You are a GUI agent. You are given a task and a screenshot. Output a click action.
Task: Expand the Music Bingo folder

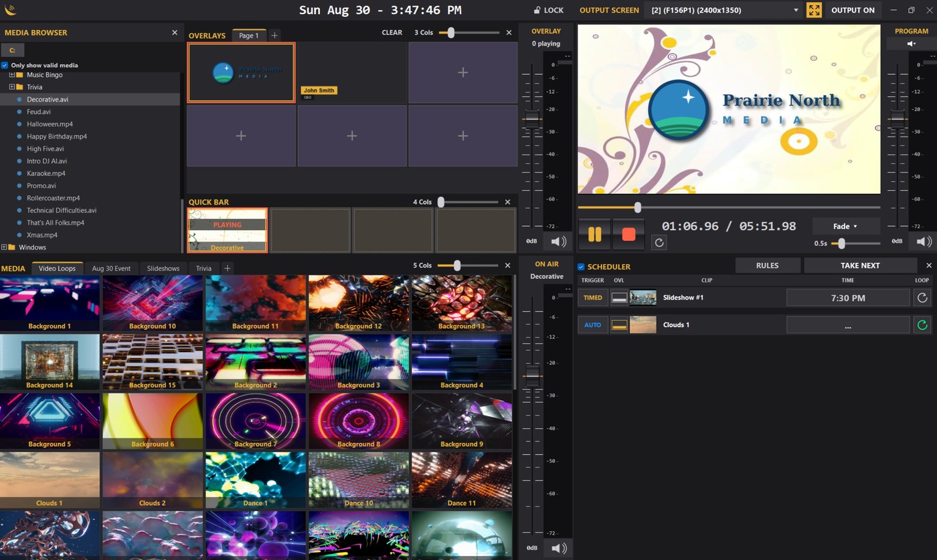click(12, 75)
